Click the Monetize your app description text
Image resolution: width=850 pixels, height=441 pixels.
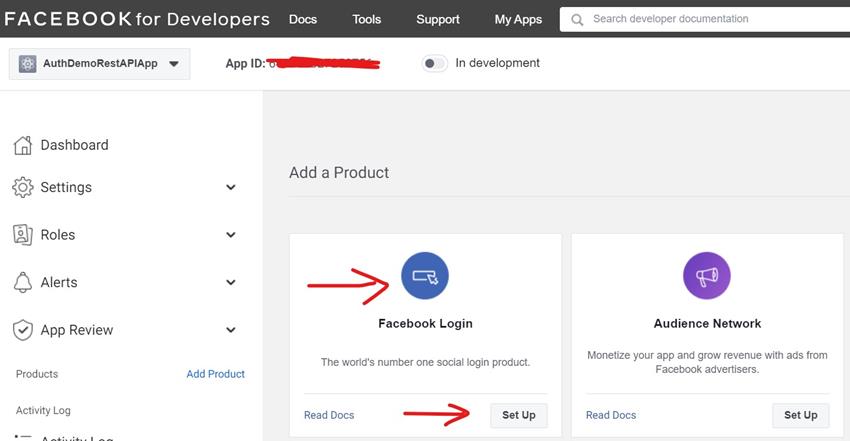pyautogui.click(x=707, y=362)
